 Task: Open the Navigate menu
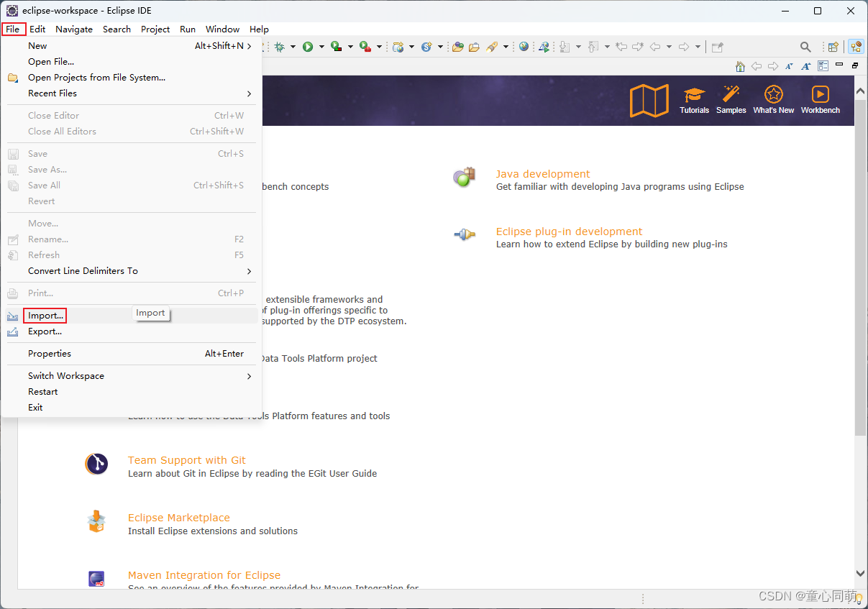pyautogui.click(x=74, y=29)
